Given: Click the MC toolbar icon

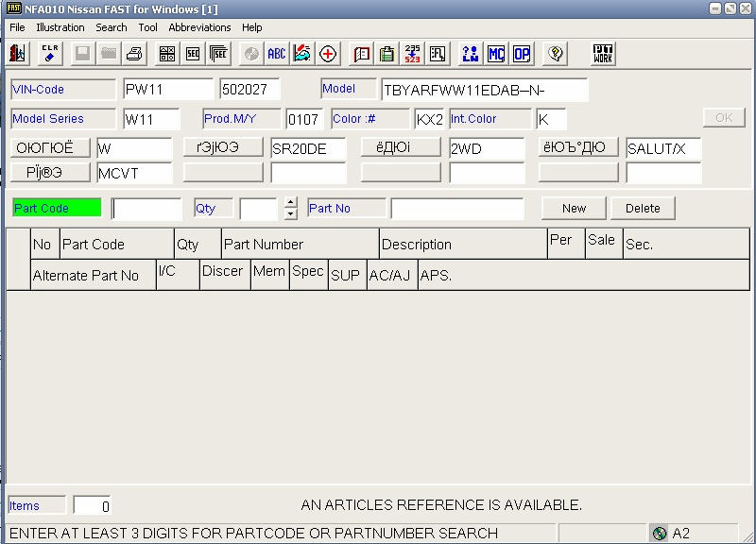Looking at the screenshot, I should pos(496,54).
